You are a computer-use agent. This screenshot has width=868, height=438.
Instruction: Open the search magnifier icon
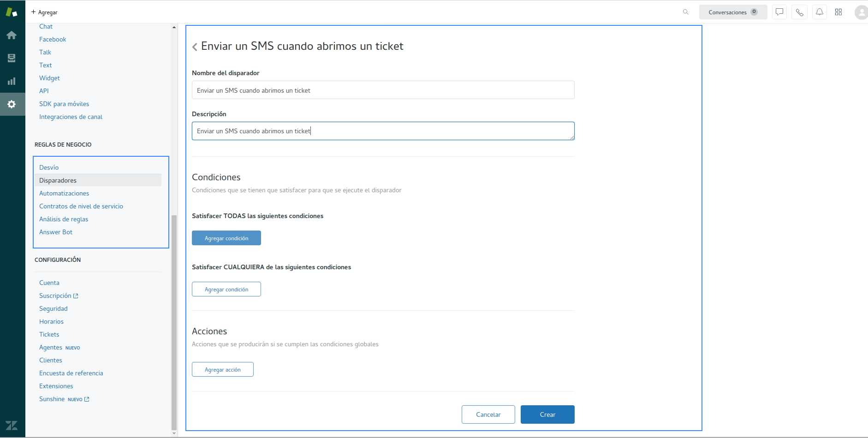tap(685, 12)
